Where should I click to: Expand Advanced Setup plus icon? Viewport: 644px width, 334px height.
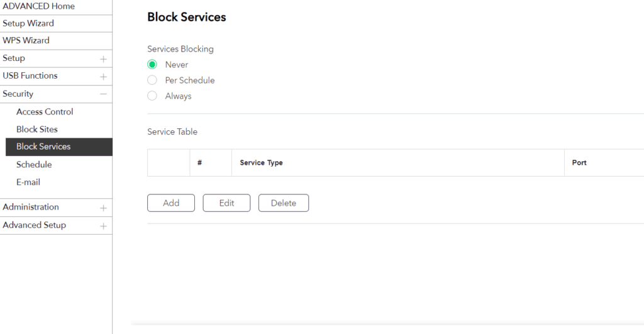pos(103,226)
